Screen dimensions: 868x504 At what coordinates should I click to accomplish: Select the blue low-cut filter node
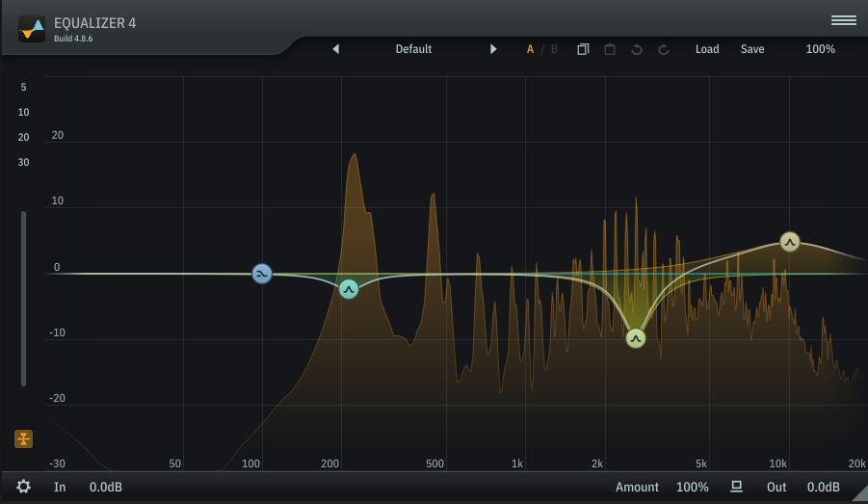tap(262, 274)
